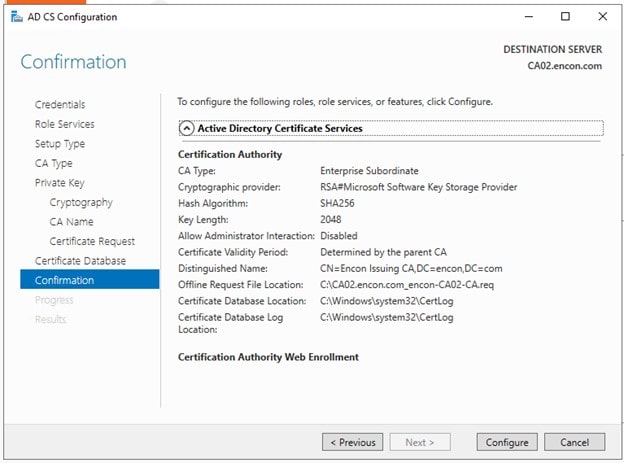The image size is (624, 463).
Task: Select the Certificate Request sub-step
Action: point(92,241)
